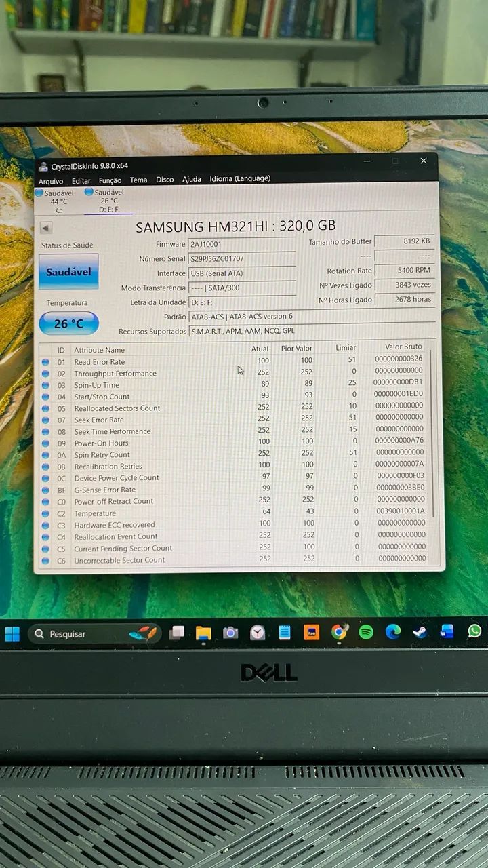
Task: Select the Uncorrectable Sector Count row
Action: [x=233, y=559]
